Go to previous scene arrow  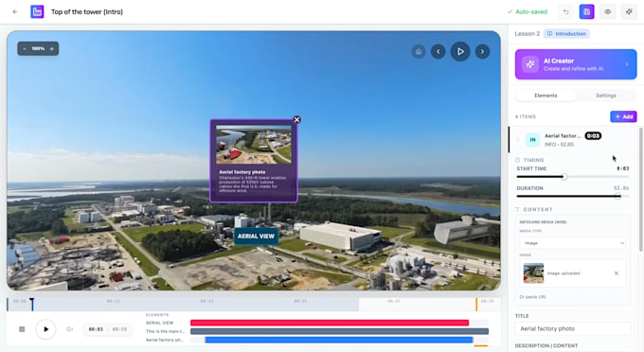click(x=438, y=52)
